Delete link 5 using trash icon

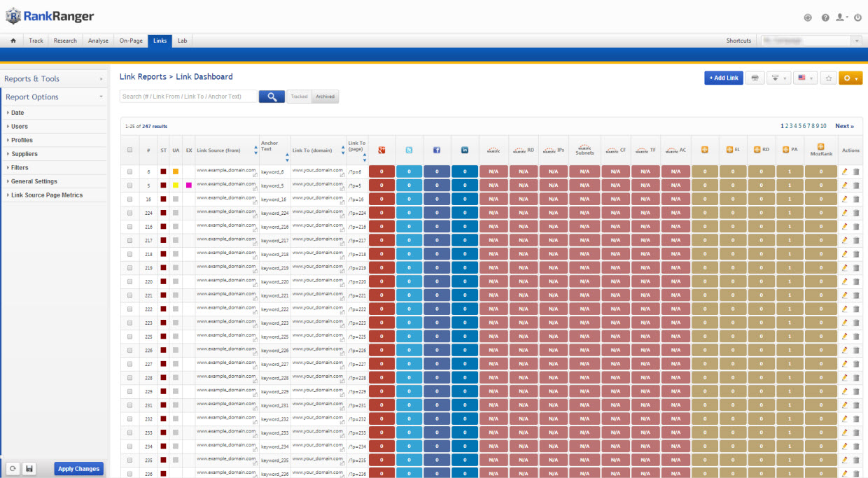856,185
